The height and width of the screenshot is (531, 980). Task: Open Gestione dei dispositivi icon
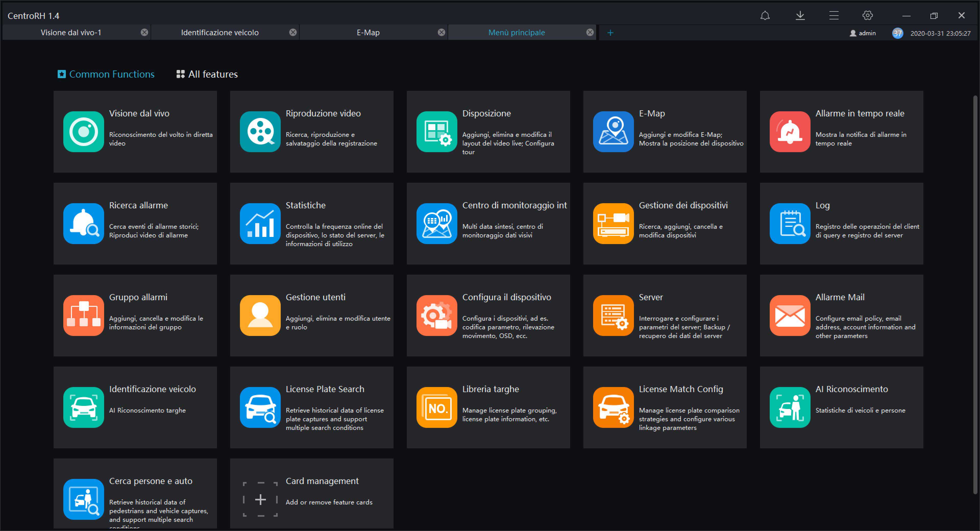pyautogui.click(x=613, y=223)
